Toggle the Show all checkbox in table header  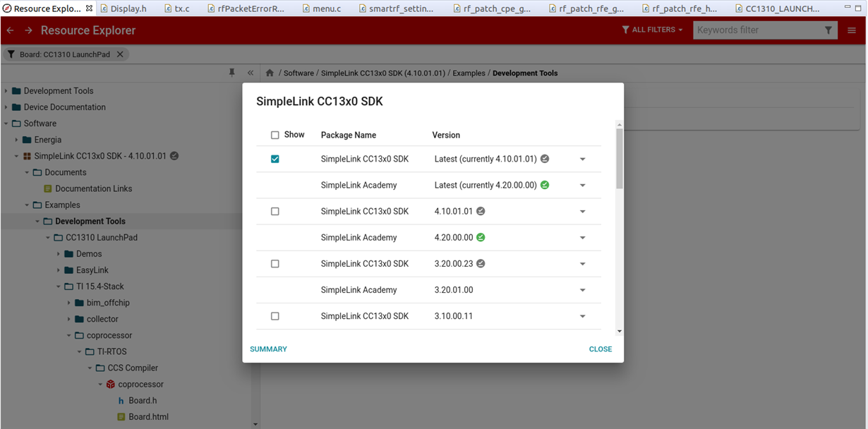[275, 135]
